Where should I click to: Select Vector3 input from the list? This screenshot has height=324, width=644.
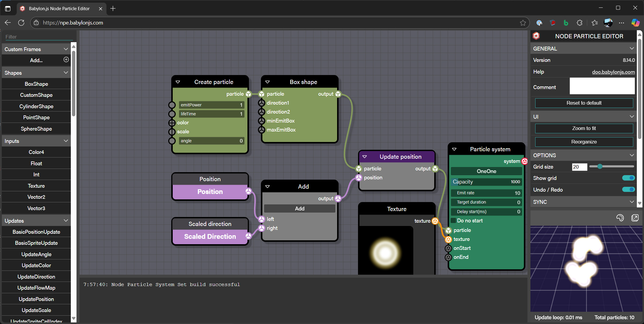36,208
